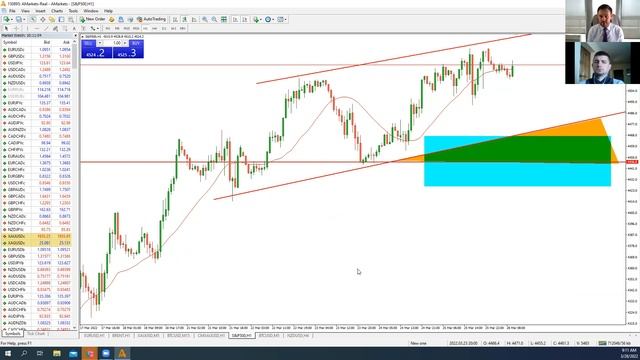Viewport: 640px width, 360px height.
Task: Open the Tools menu
Action: (x=73, y=11)
